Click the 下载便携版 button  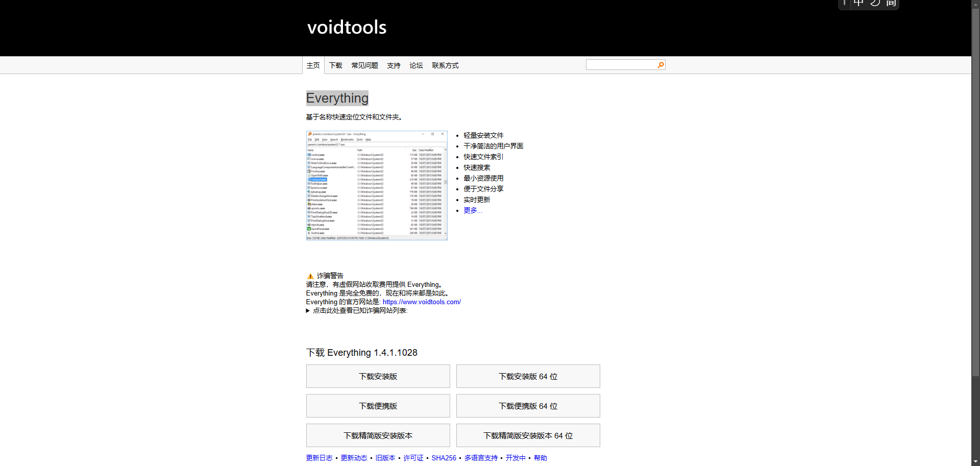point(378,406)
